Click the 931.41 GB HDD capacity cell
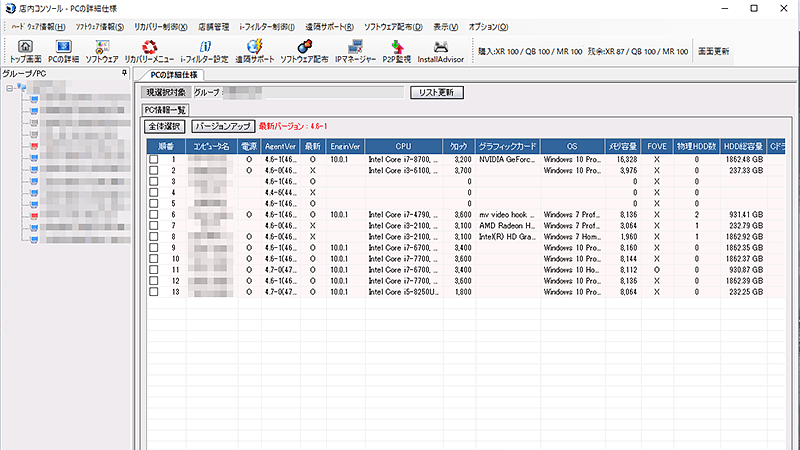Viewport: 800px width, 450px height. coord(743,215)
